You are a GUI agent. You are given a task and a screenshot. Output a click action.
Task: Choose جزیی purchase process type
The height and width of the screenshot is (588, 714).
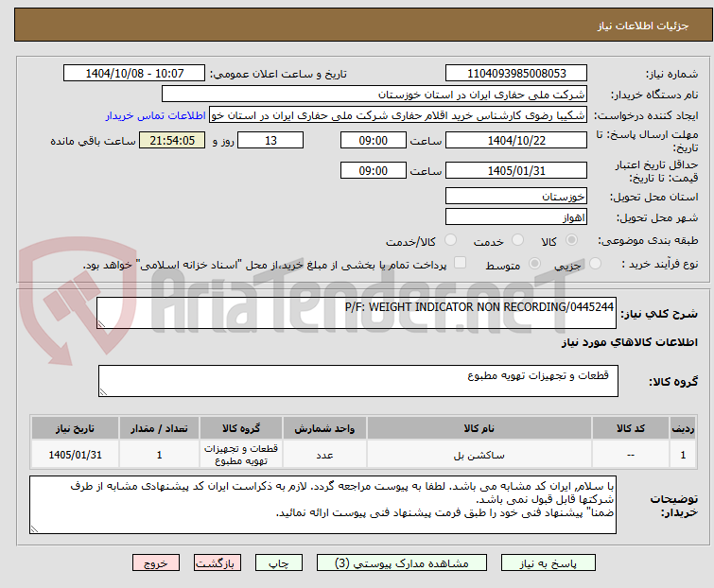(x=595, y=264)
